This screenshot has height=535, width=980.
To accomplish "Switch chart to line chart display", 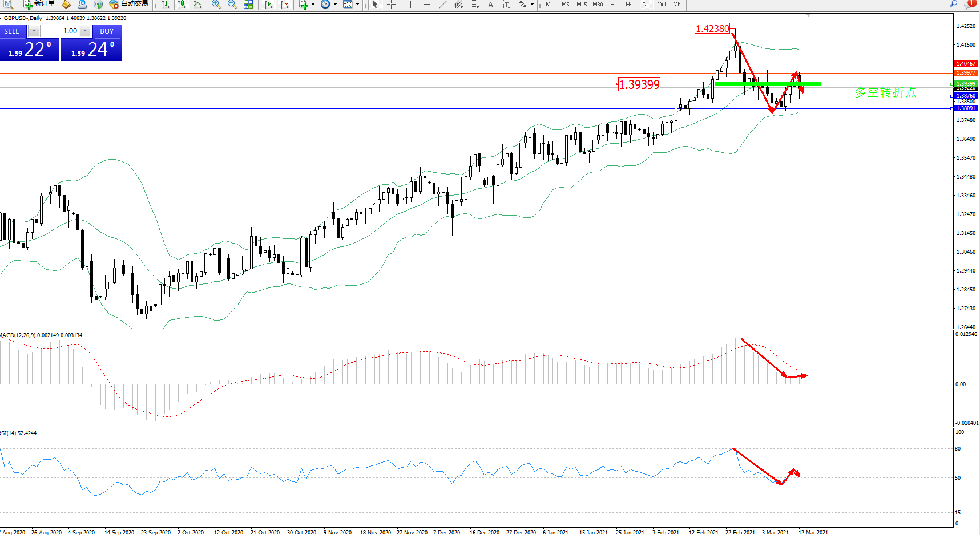I will pyautogui.click(x=197, y=5).
